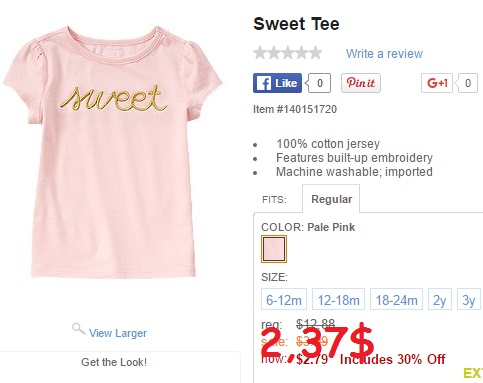Click the Item #140151720 text
The image size is (483, 383).
295,109
